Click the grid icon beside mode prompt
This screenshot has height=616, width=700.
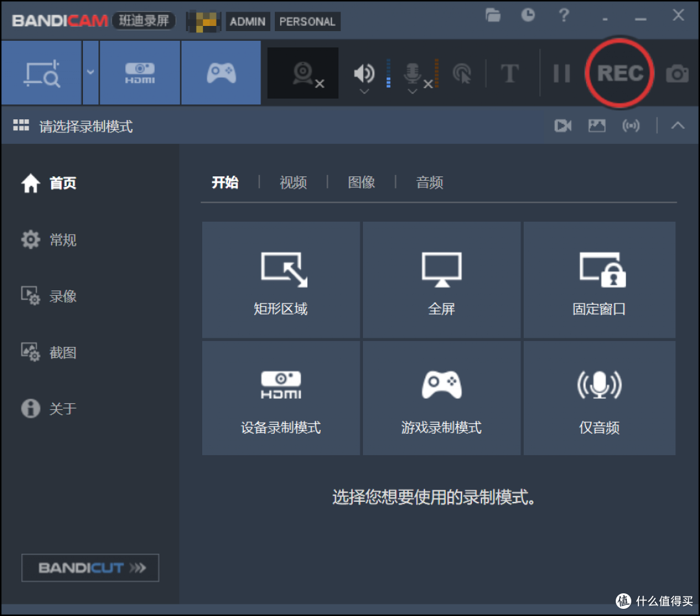tap(21, 126)
